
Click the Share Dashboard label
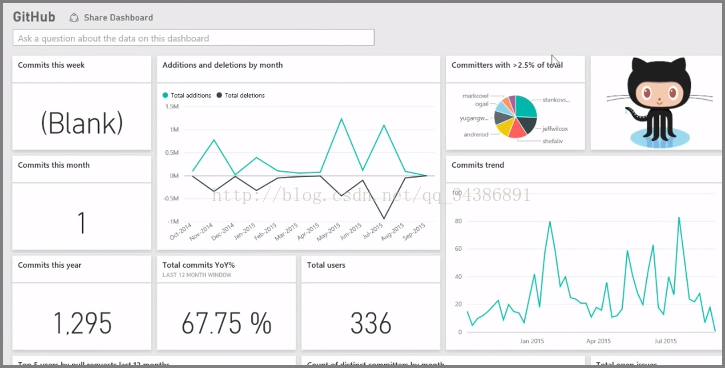(118, 18)
